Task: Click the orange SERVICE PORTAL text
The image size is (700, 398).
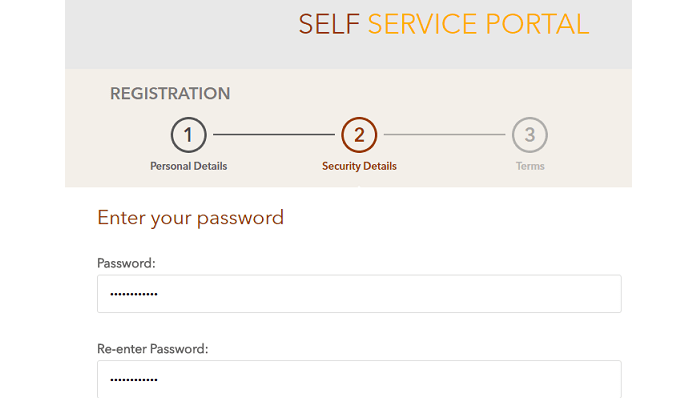Action: (479, 24)
